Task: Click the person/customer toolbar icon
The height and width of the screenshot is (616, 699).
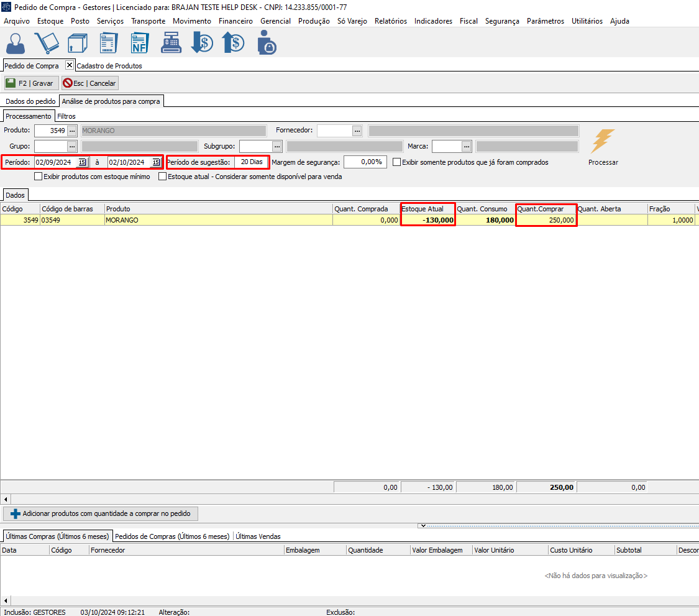Action: pyautogui.click(x=16, y=43)
